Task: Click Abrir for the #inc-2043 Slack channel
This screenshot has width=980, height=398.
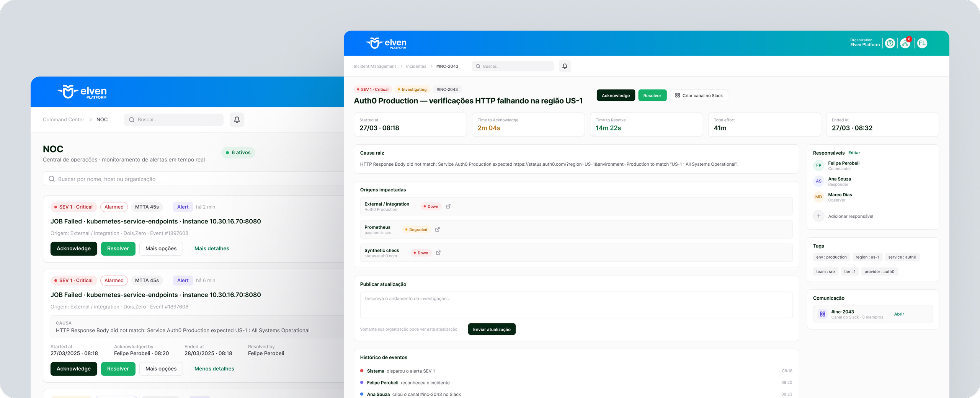Action: pos(899,314)
